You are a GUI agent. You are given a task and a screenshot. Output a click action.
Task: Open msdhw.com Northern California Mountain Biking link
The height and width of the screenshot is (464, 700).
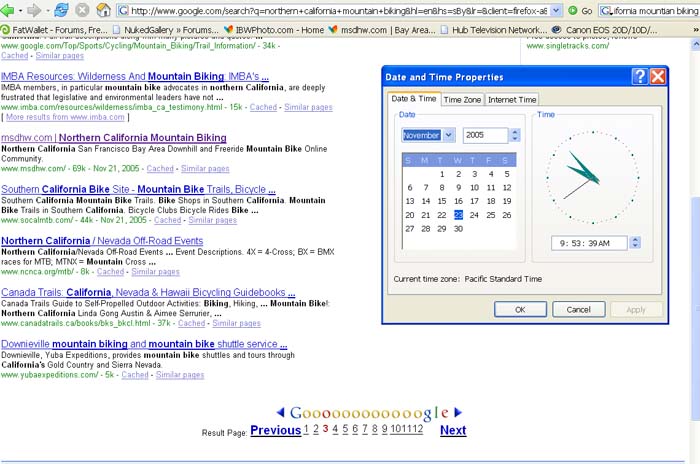coord(114,138)
